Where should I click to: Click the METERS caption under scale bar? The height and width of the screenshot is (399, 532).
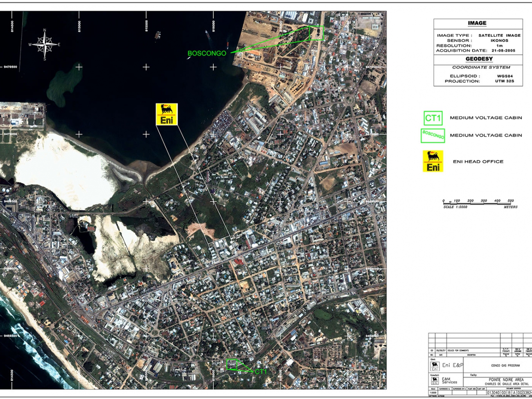tap(510, 207)
